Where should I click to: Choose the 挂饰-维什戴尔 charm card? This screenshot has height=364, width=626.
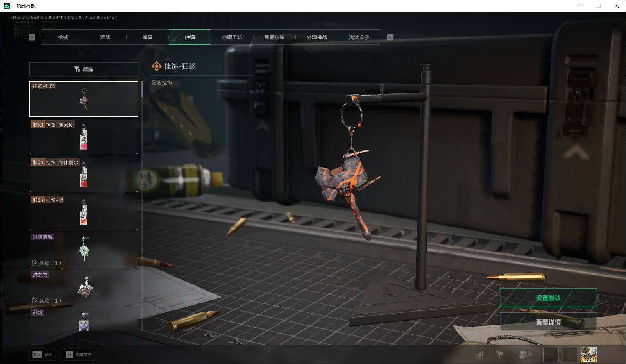tap(84, 174)
